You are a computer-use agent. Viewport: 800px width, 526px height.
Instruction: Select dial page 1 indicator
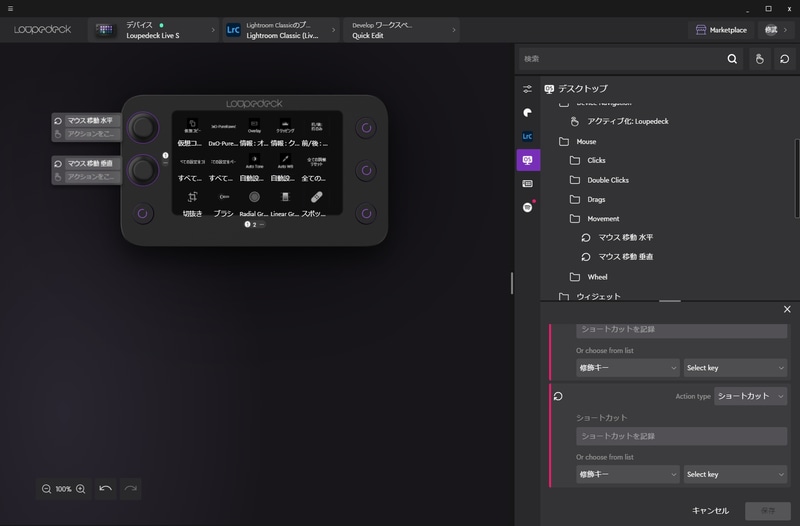click(x=165, y=155)
